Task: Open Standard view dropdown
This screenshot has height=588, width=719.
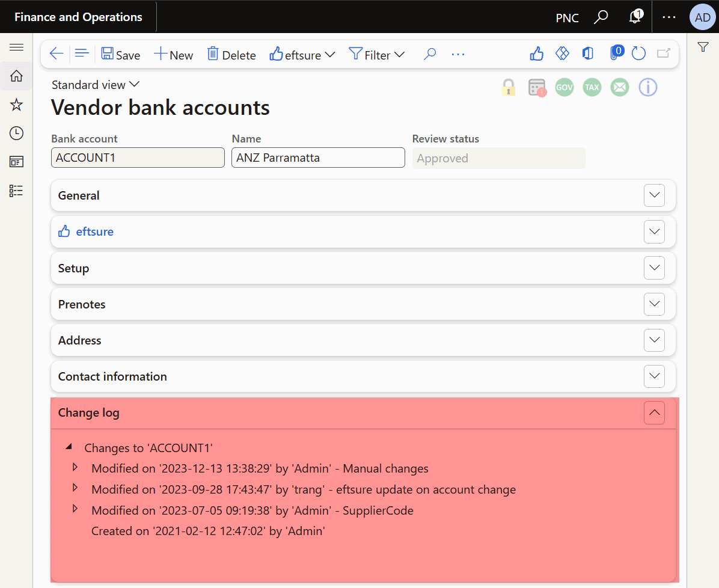Action: pos(96,85)
